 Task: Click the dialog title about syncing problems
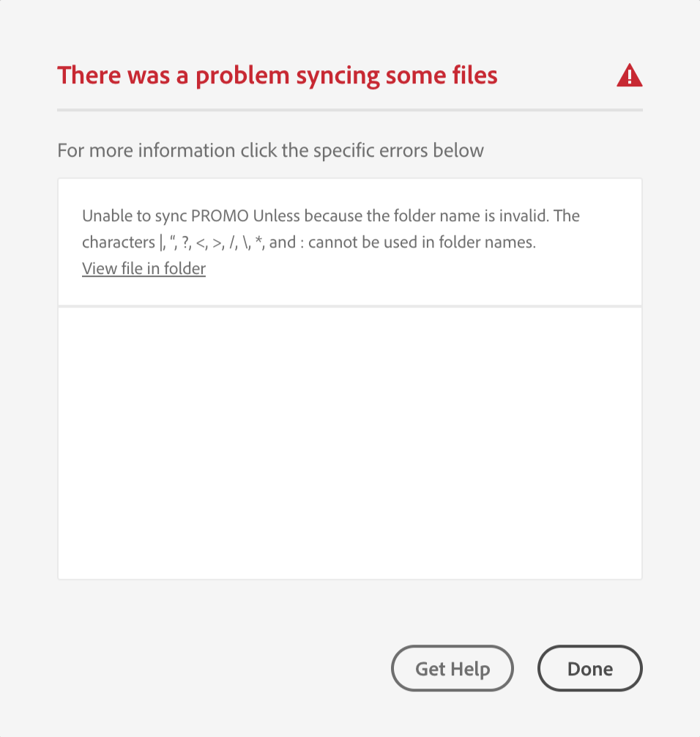coord(277,75)
